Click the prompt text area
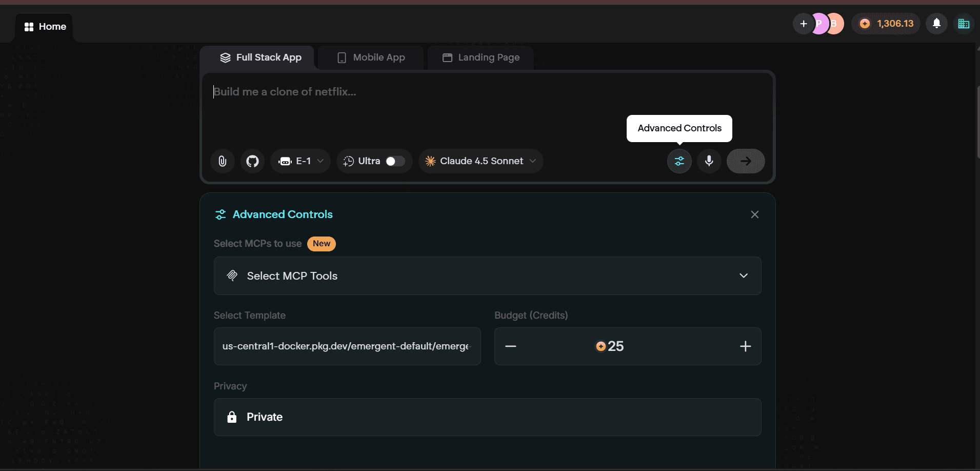This screenshot has width=980, height=471. pos(488,109)
